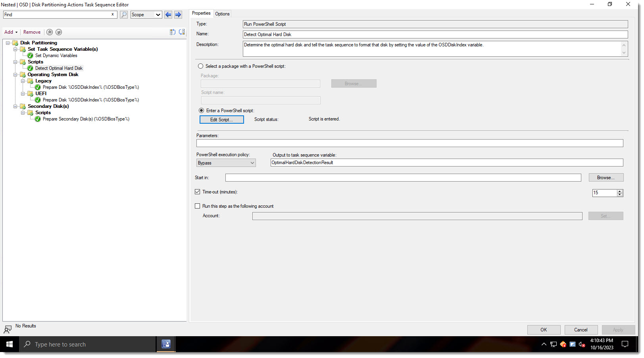Click the Secondary Disk(s) folder icon
This screenshot has width=644, height=358.
(x=23, y=106)
